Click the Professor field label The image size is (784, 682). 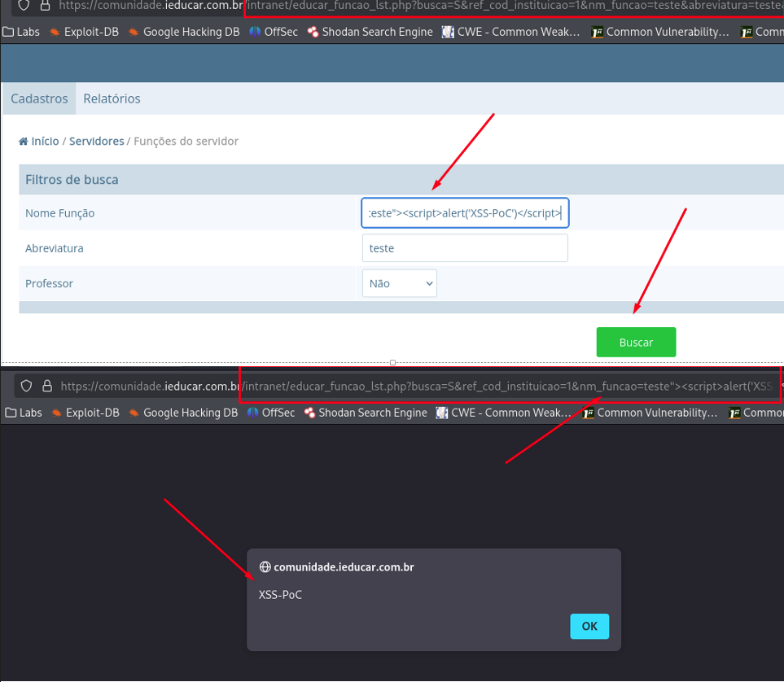click(49, 283)
